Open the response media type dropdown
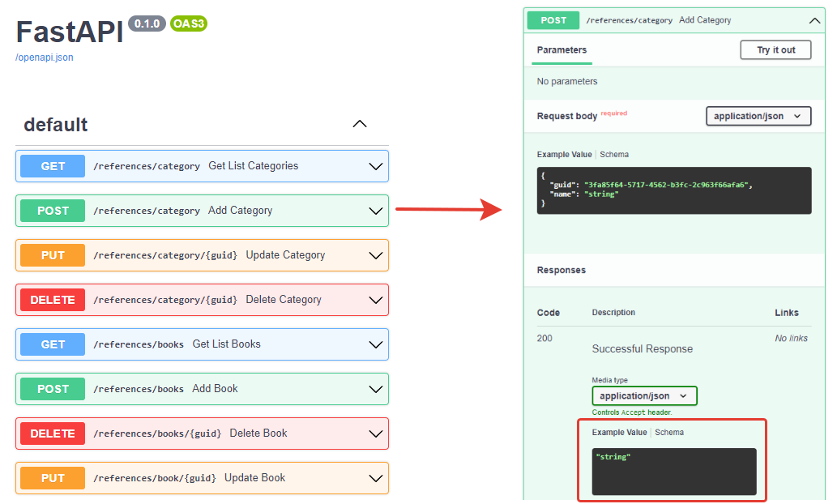This screenshot has height=504, width=837. coord(644,395)
